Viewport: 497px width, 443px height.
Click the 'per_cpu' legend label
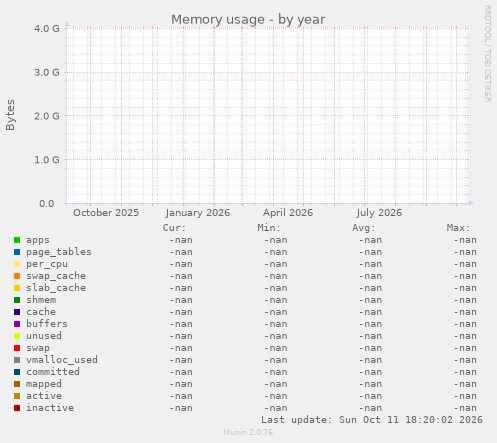47,264
